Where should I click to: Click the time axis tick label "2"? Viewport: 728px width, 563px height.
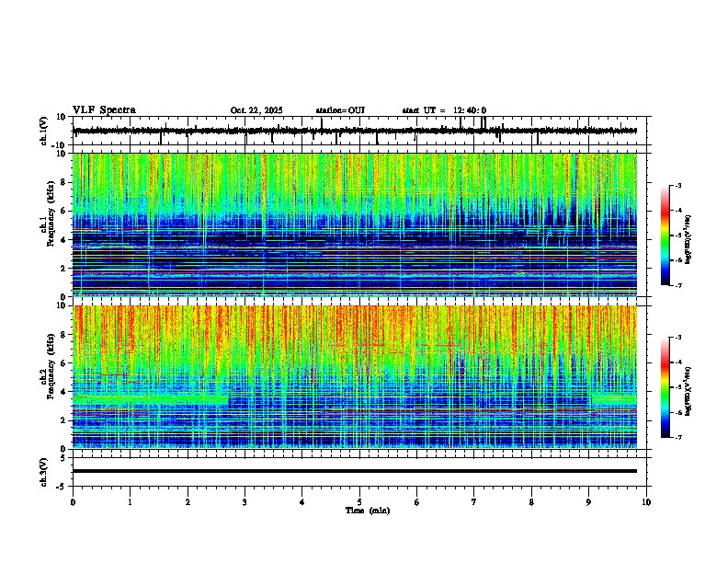pyautogui.click(x=188, y=502)
